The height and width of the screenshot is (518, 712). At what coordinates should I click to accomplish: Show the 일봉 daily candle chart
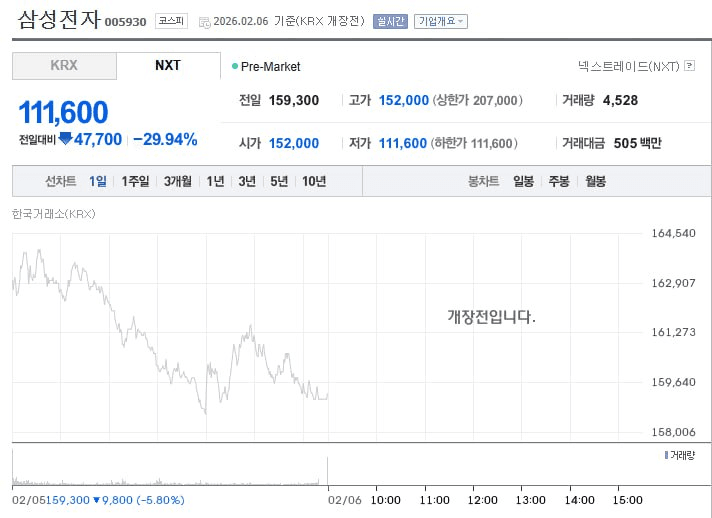coord(523,181)
